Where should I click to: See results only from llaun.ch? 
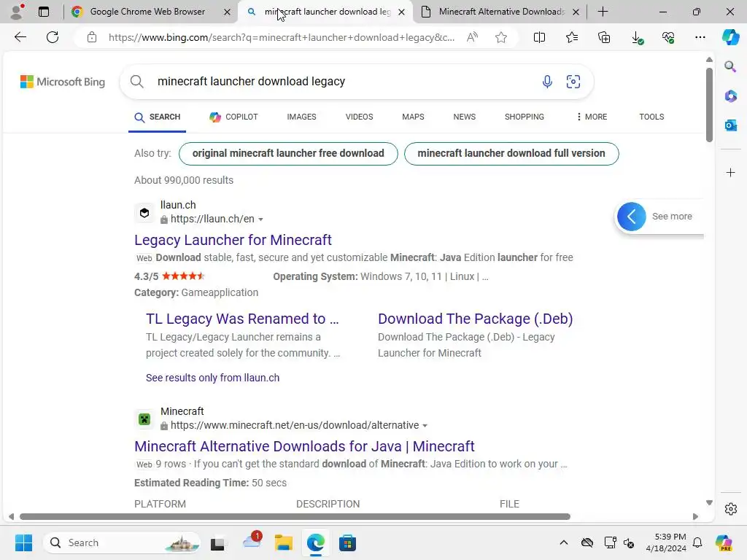pos(212,378)
